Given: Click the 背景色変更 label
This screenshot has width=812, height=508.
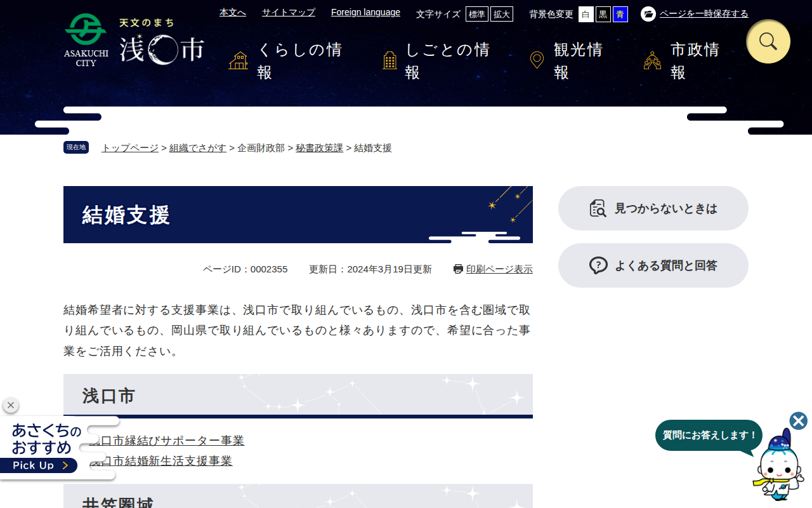Looking at the screenshot, I should [x=551, y=15].
